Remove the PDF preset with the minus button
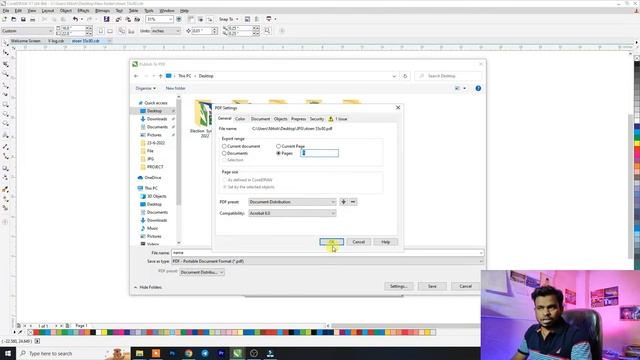 353,202
